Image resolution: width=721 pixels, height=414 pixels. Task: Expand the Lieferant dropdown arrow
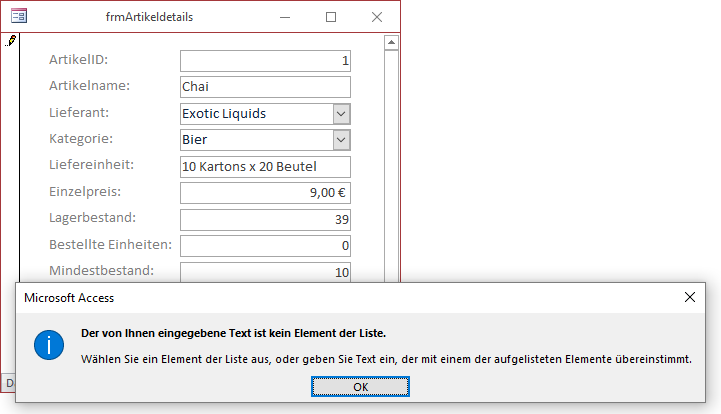pos(341,114)
